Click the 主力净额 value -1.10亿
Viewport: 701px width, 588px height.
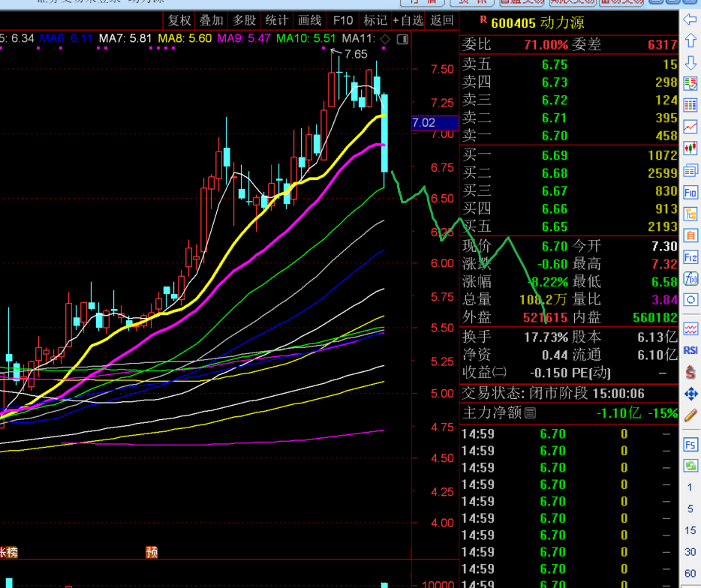[618, 412]
